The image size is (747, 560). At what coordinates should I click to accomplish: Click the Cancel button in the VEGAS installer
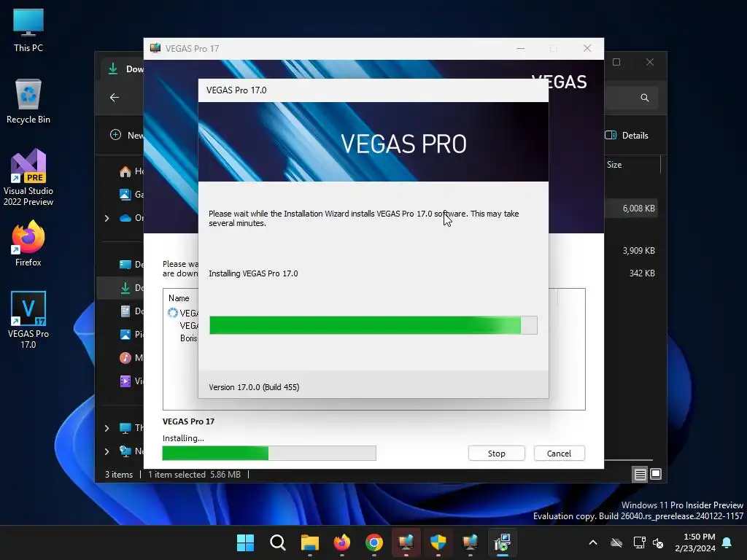(559, 454)
